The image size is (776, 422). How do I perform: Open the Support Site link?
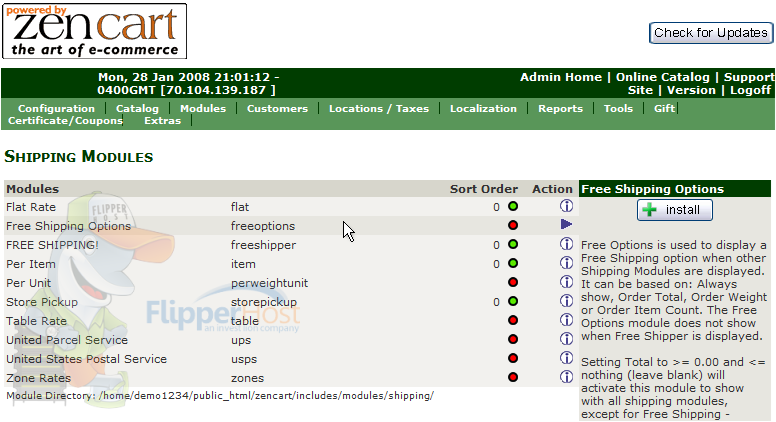[x=749, y=77]
